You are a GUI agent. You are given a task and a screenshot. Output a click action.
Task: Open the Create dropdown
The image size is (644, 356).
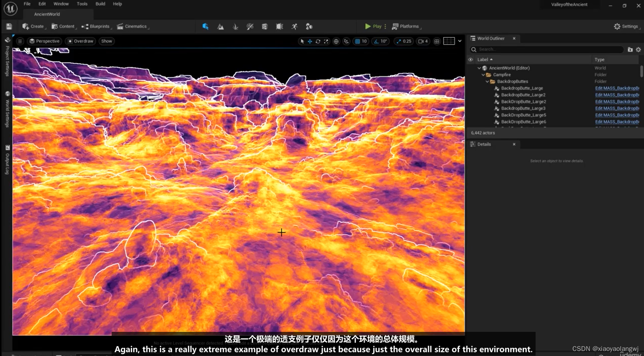pyautogui.click(x=33, y=27)
